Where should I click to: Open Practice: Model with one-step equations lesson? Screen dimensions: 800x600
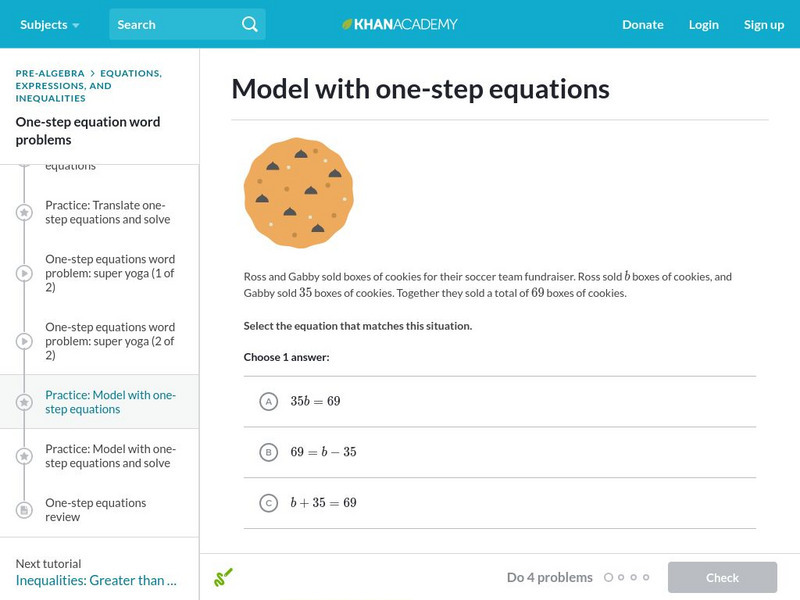click(x=110, y=402)
